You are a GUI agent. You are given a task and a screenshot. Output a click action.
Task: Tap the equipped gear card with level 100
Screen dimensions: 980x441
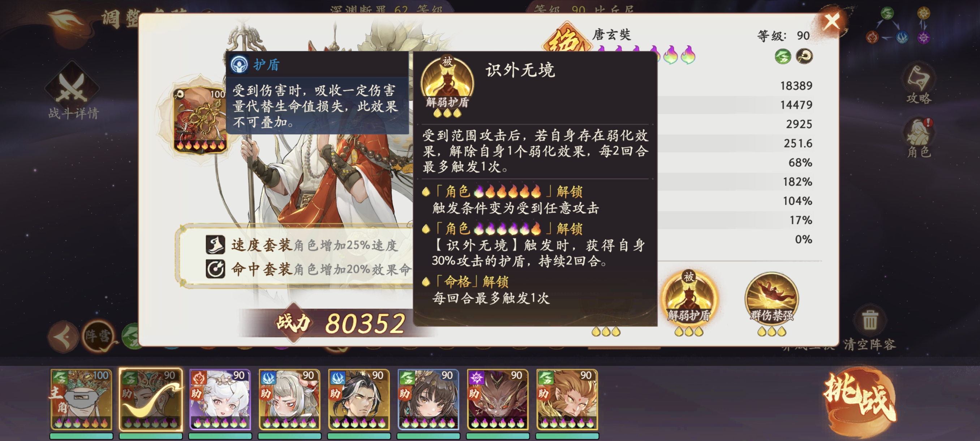200,120
